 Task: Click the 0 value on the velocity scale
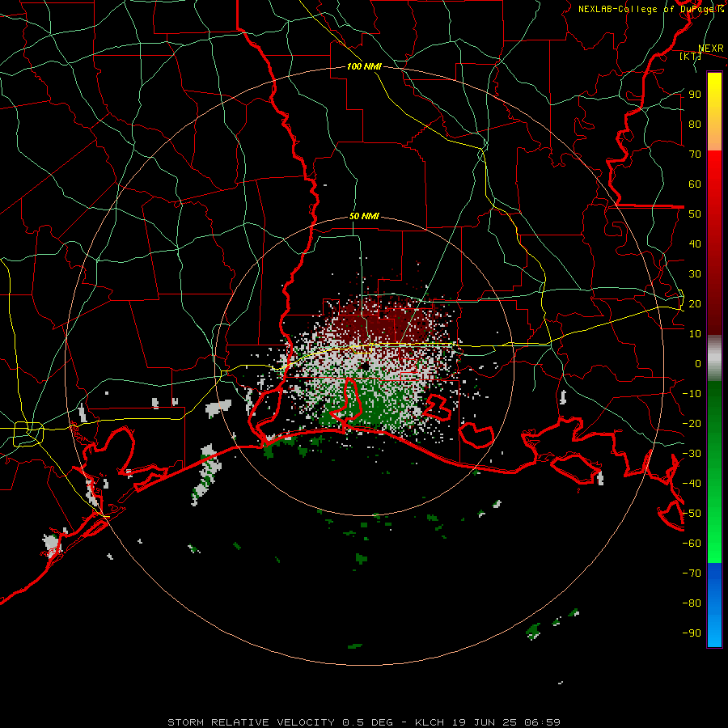(698, 363)
